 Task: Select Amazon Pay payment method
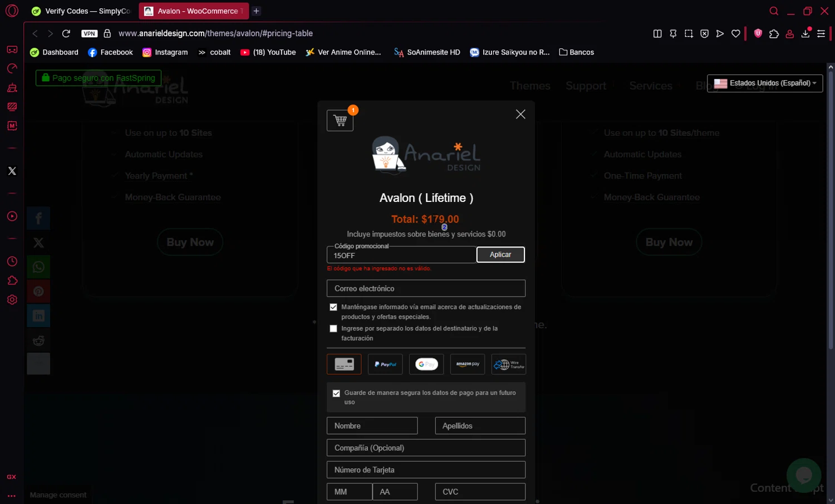(468, 364)
